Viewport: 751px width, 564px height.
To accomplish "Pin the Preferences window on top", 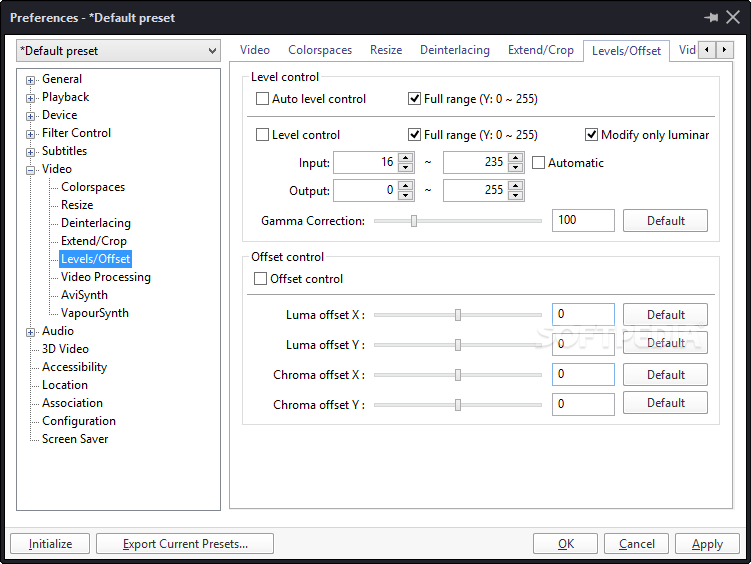I will point(711,18).
